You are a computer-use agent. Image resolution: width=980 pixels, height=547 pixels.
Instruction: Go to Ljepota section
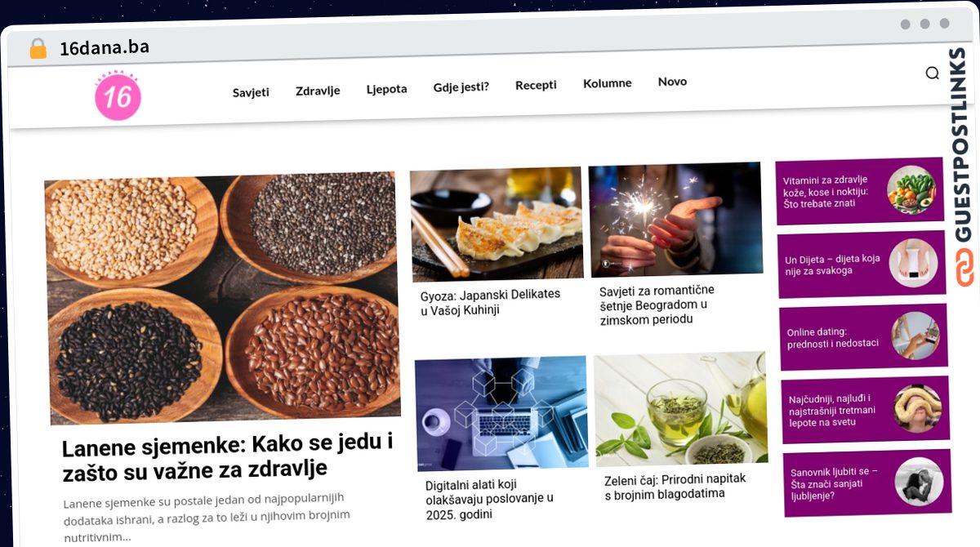(386, 89)
